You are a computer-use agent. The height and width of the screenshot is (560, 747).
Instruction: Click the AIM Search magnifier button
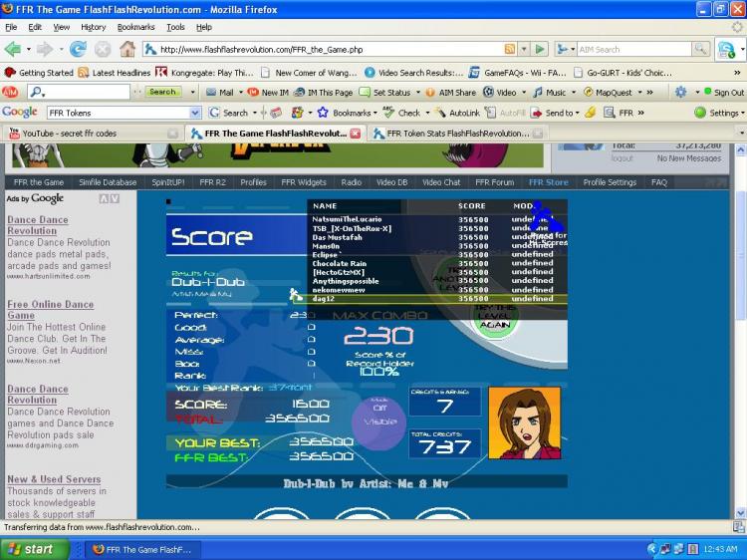point(700,49)
